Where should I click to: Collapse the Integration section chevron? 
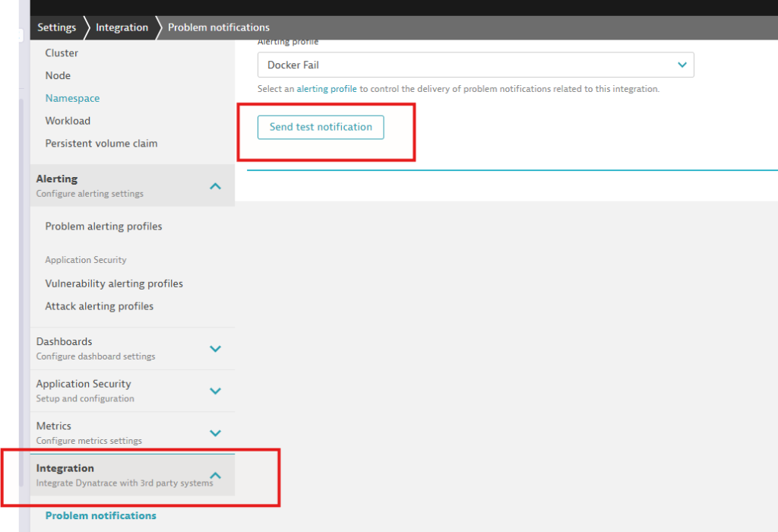pyautogui.click(x=215, y=475)
